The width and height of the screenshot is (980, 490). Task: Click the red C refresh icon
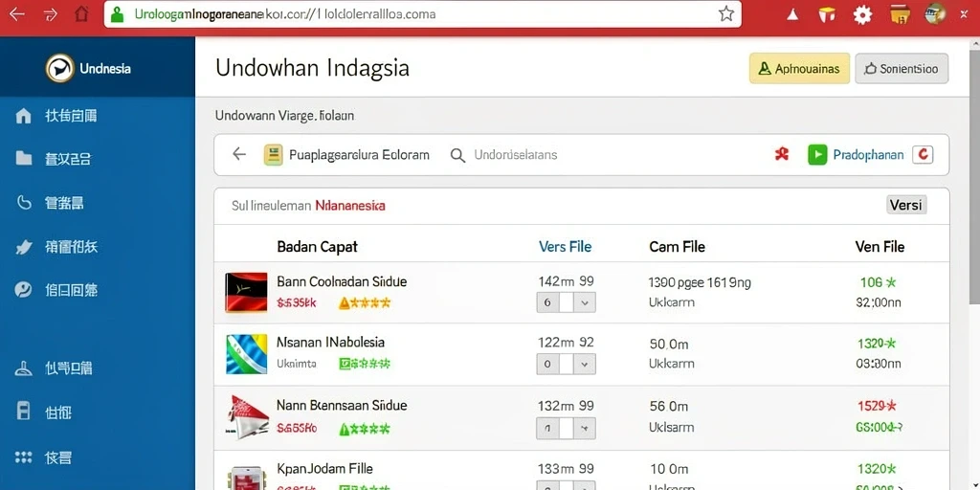pos(923,154)
